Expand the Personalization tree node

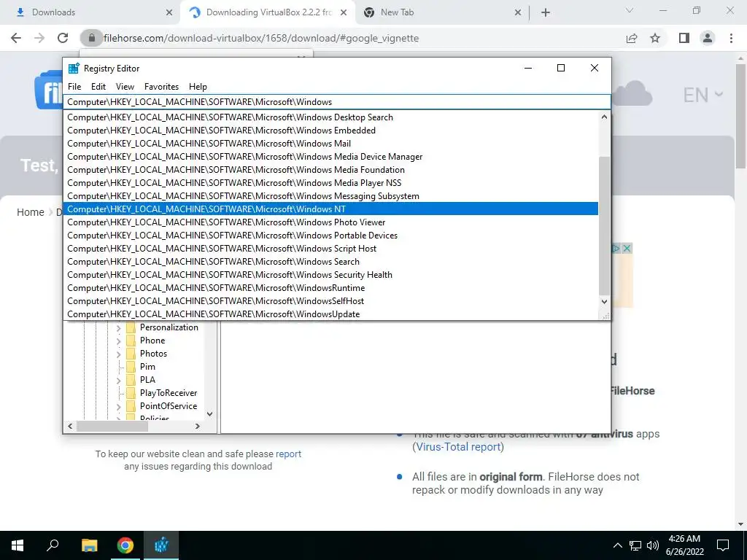click(119, 327)
